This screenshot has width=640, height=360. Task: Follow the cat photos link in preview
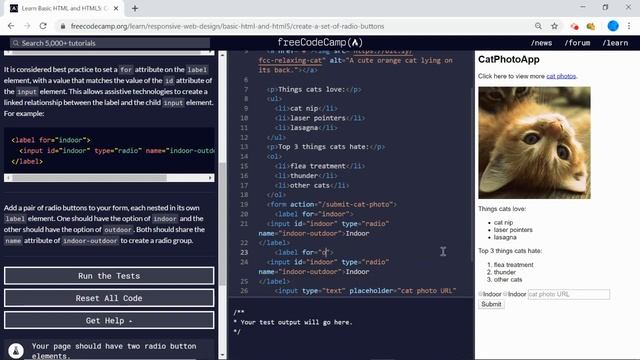(561, 76)
